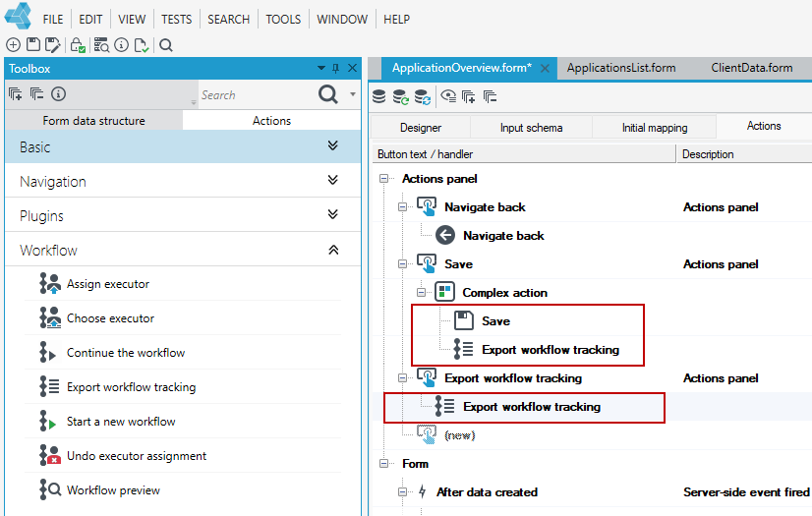Image resolution: width=812 pixels, height=516 pixels.
Task: Open the SEARCH menu
Action: [229, 19]
